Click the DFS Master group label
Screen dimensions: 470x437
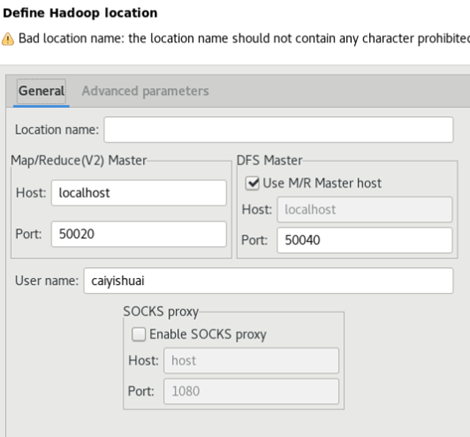(x=269, y=160)
